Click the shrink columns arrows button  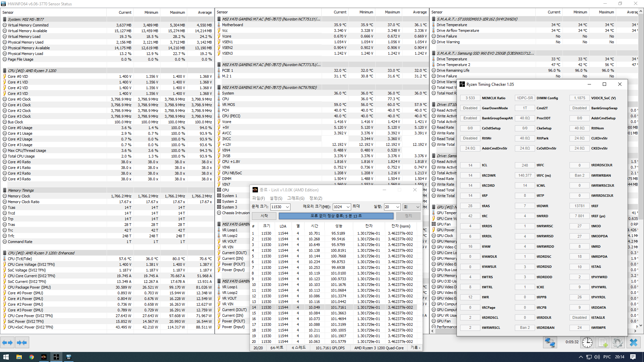click(x=22, y=343)
